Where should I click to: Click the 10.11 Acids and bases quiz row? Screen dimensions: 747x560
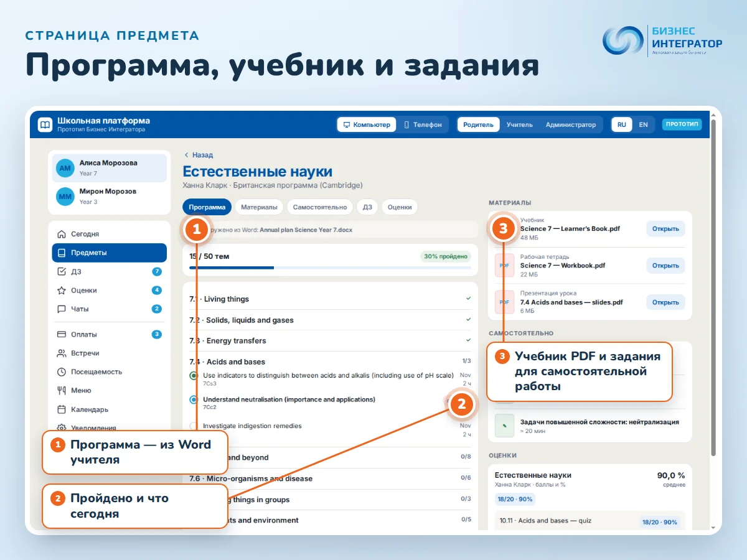click(590, 521)
